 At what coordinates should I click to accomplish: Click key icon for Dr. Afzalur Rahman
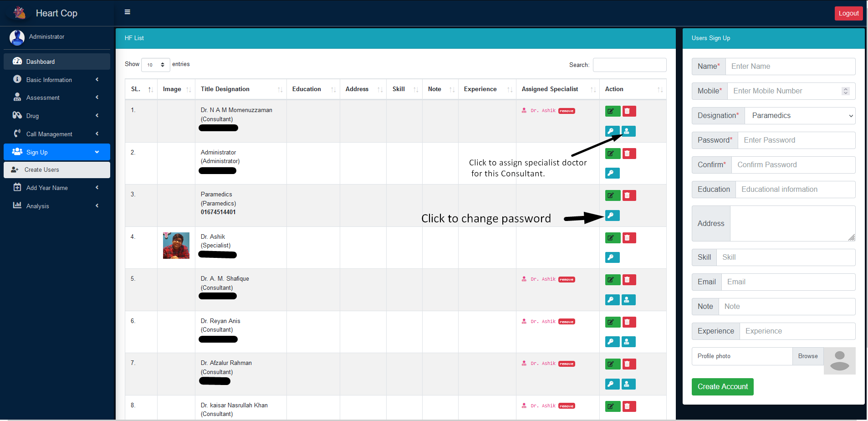[612, 384]
